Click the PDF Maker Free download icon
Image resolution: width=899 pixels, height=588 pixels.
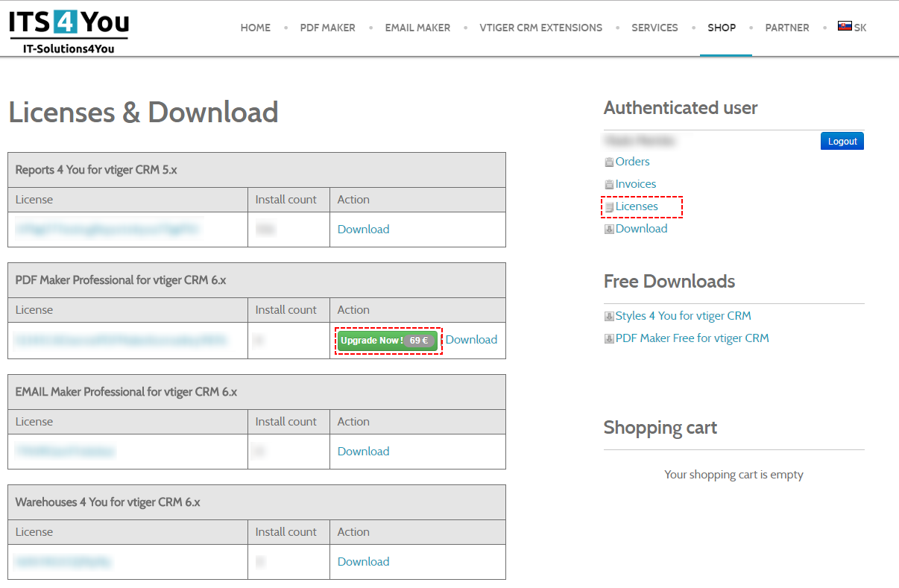click(609, 338)
